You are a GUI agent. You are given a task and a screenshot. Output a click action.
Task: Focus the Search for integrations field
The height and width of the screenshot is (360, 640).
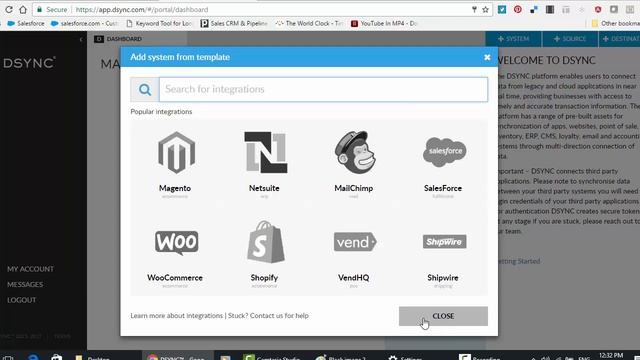coord(323,89)
